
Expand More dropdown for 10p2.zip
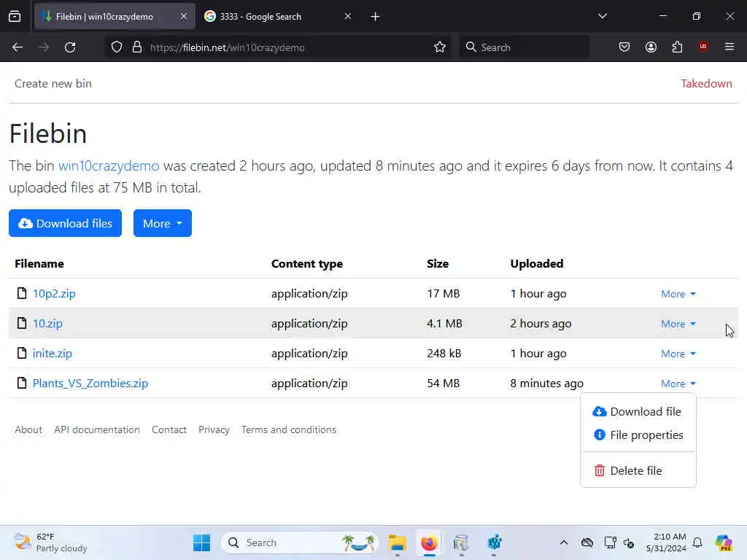click(x=678, y=294)
